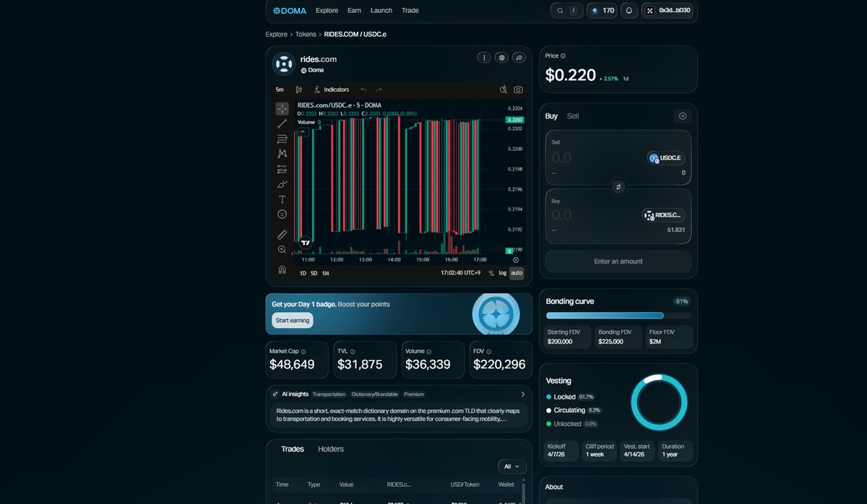The width and height of the screenshot is (867, 504).
Task: Toggle magnet mode in chart sidebar
Action: [x=282, y=270]
